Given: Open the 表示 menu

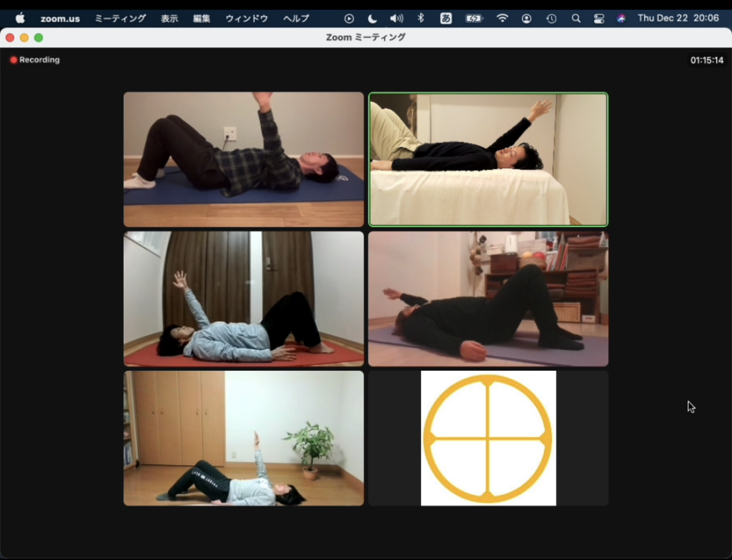Looking at the screenshot, I should coord(169,19).
